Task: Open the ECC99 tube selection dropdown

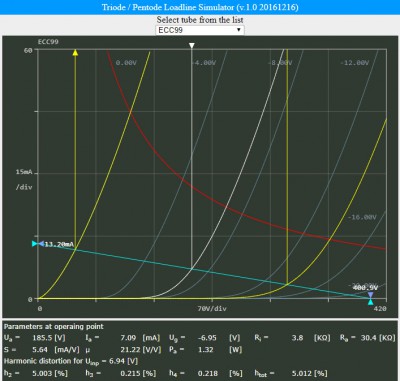Action: pos(200,30)
